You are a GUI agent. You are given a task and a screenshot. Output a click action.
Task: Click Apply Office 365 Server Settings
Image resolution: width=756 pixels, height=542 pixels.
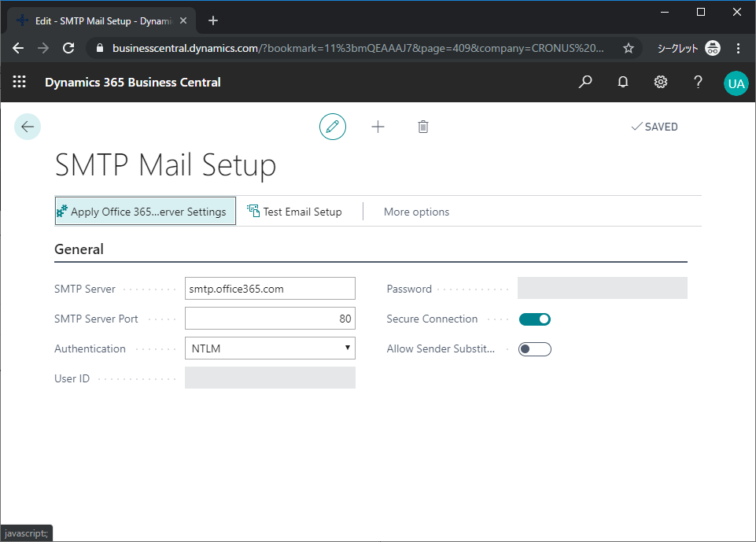point(146,211)
